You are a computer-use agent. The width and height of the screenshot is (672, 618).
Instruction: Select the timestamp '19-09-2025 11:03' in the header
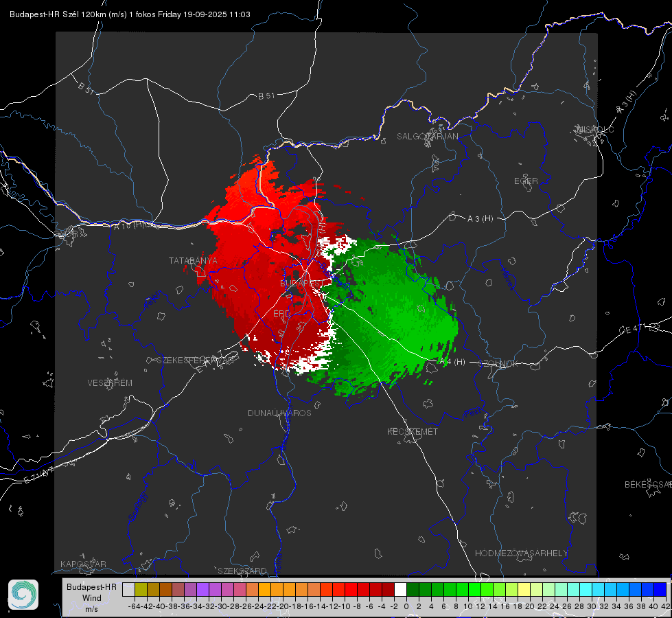click(x=217, y=14)
